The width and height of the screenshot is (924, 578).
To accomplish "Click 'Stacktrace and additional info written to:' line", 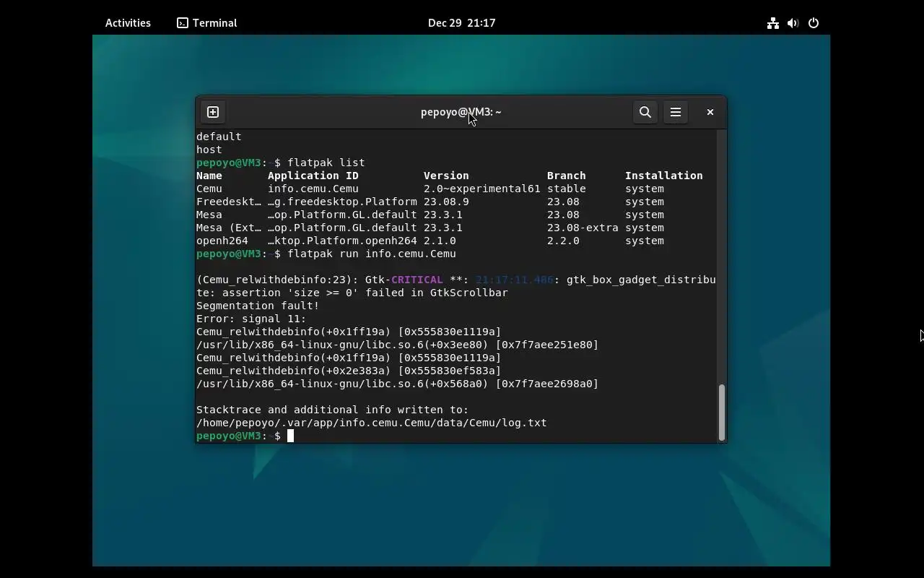I will point(333,410).
